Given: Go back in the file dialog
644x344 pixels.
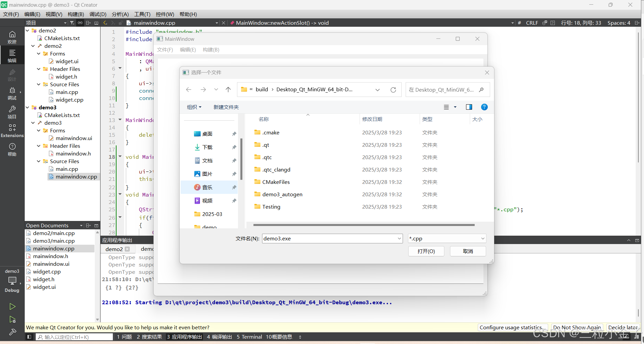Looking at the screenshot, I should [189, 90].
